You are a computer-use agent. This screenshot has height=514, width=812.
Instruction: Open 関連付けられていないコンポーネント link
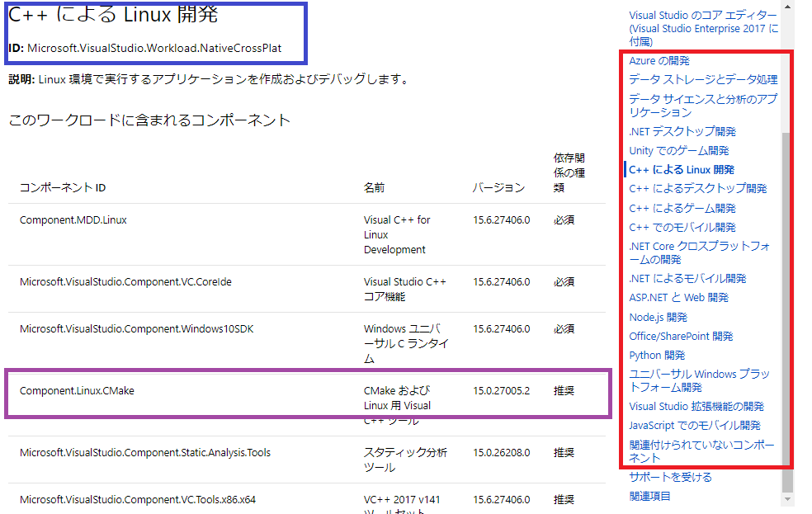701,451
